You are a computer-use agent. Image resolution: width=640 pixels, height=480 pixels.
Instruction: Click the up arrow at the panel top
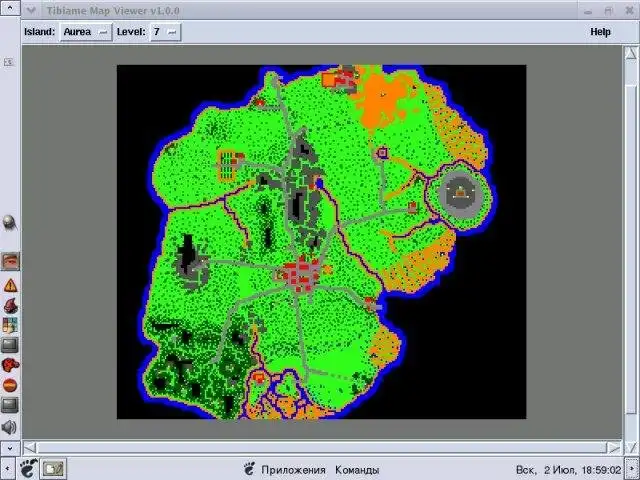click(10, 8)
